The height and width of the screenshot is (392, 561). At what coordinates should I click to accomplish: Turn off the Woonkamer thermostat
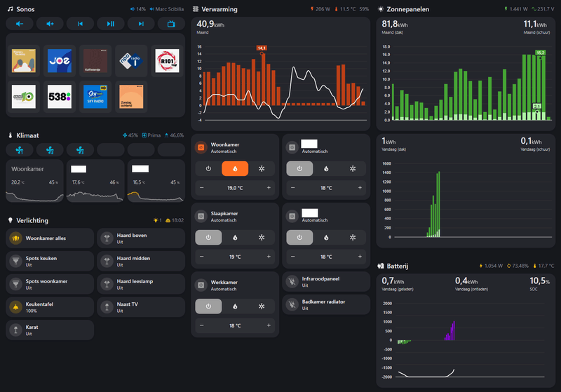208,168
